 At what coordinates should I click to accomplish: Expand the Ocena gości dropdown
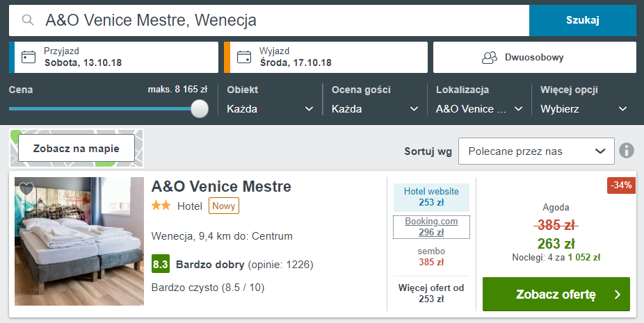tap(375, 109)
